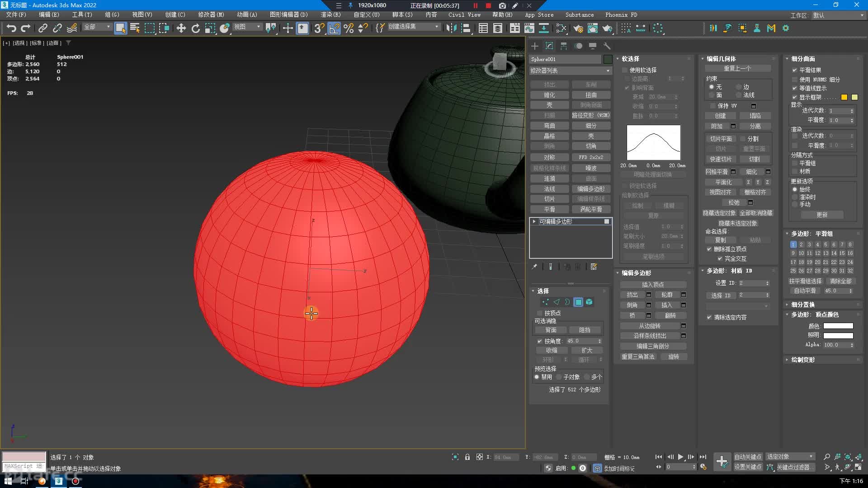This screenshot has height=488, width=868.
Task: Switch to Polygon sub-object level
Action: tap(578, 302)
